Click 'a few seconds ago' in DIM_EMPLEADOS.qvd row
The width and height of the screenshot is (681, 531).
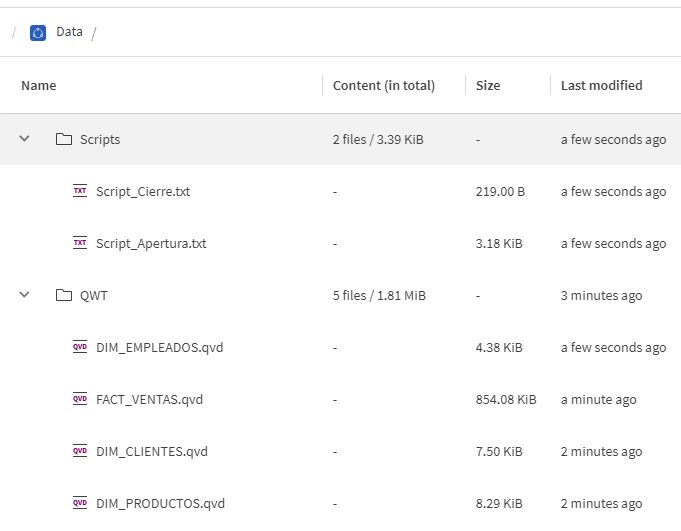613,348
